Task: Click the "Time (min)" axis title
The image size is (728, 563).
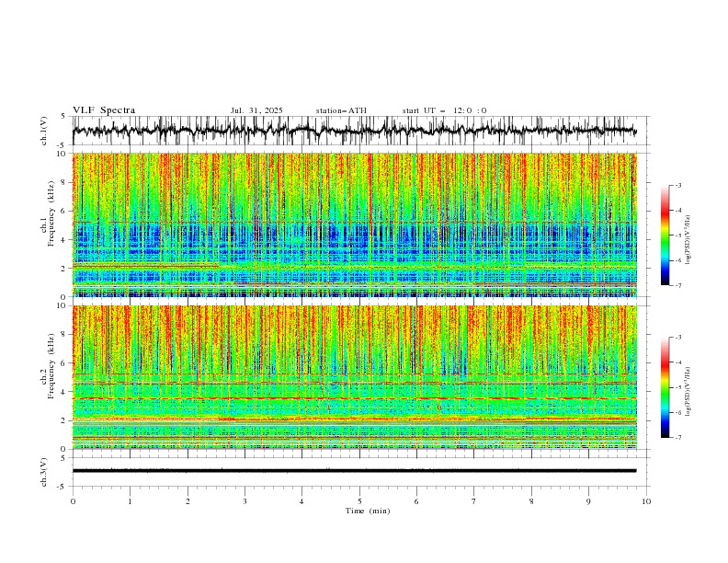Action: tap(368, 511)
